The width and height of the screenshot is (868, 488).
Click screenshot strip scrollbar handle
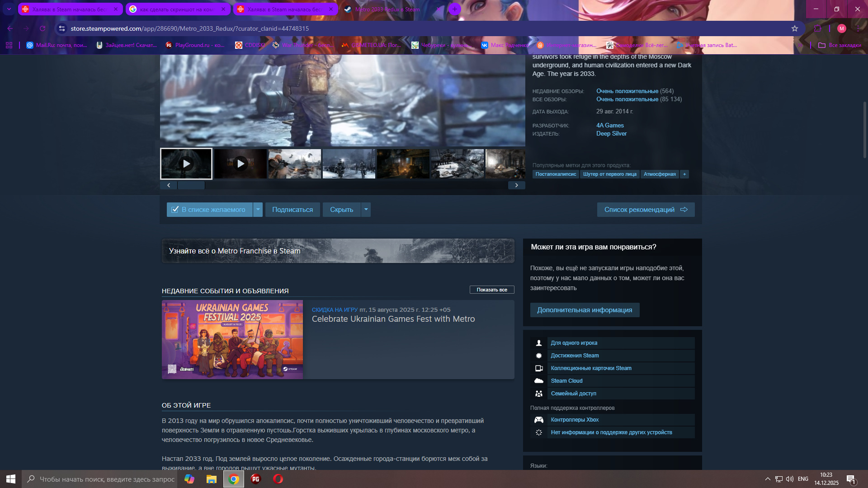point(191,185)
